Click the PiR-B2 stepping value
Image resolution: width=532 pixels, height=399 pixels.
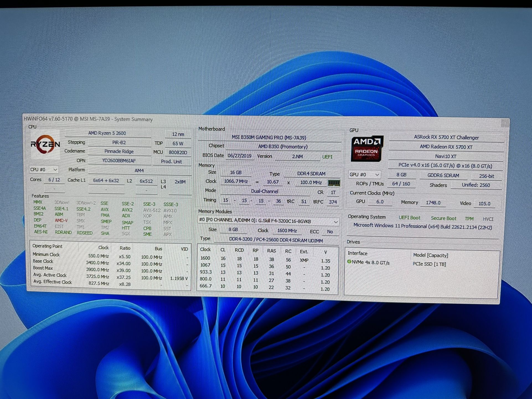click(119, 142)
